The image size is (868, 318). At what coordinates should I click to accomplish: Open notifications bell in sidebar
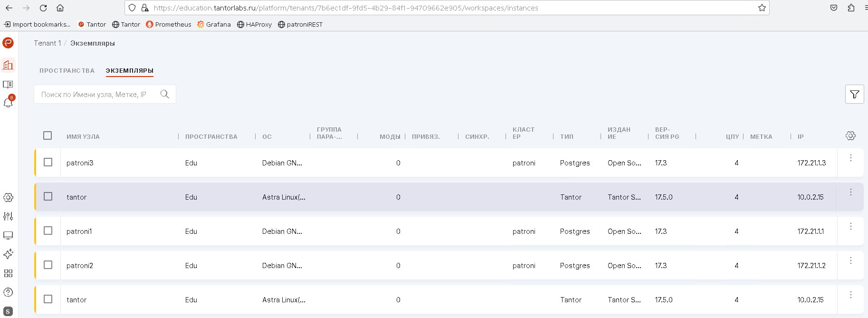[8, 103]
